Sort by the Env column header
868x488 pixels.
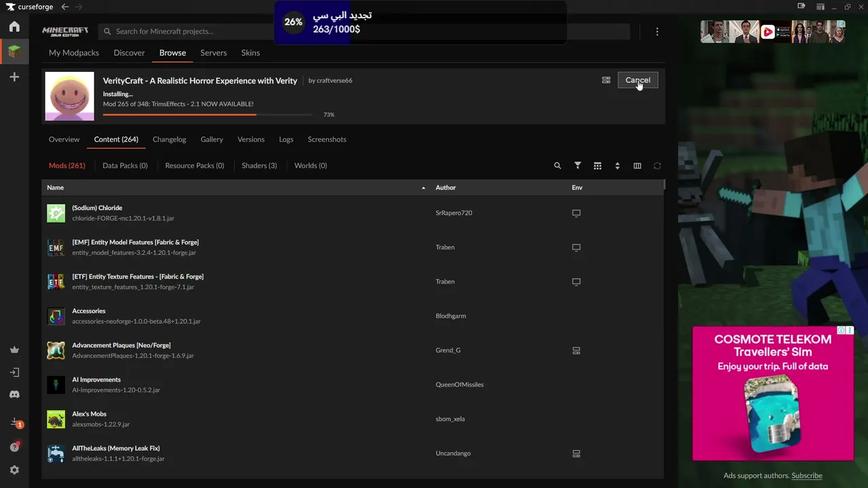[577, 188]
